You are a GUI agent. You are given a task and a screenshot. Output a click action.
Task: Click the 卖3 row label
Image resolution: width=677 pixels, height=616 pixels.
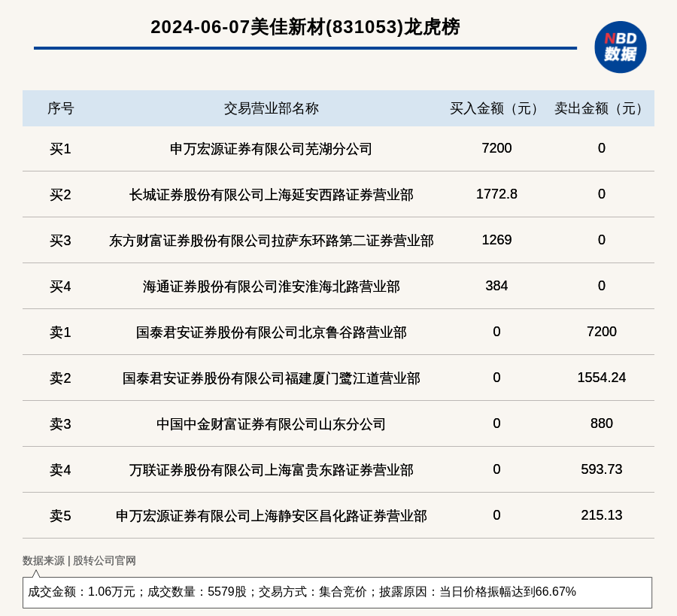coord(60,424)
